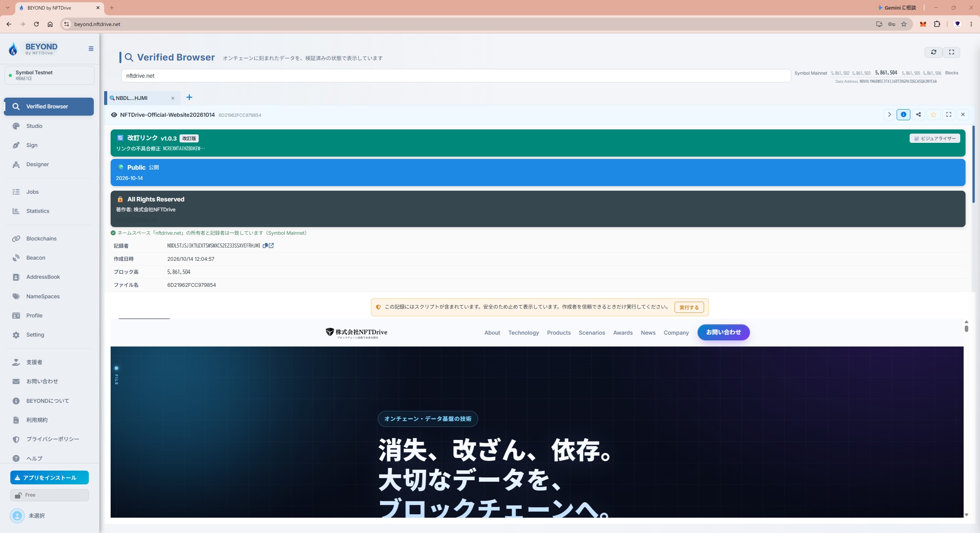Open Sign in the sidebar
This screenshot has height=533, width=980.
click(x=49, y=145)
